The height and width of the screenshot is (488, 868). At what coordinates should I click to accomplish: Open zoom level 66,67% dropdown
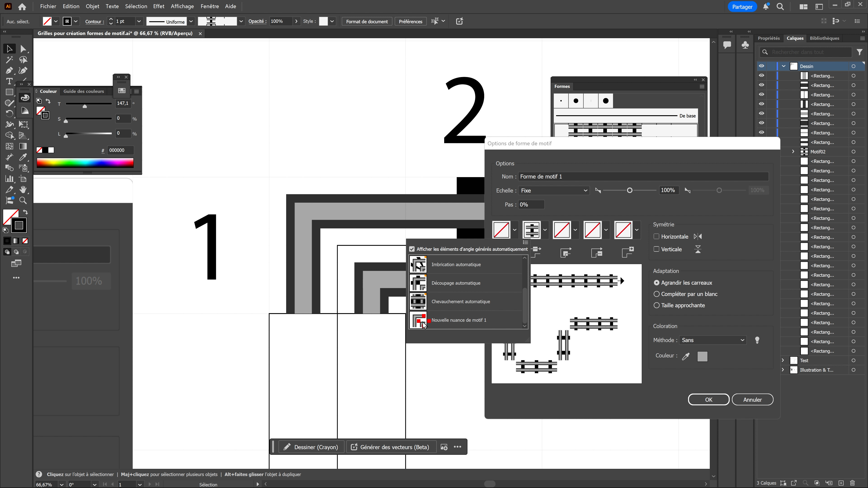pyautogui.click(x=61, y=485)
